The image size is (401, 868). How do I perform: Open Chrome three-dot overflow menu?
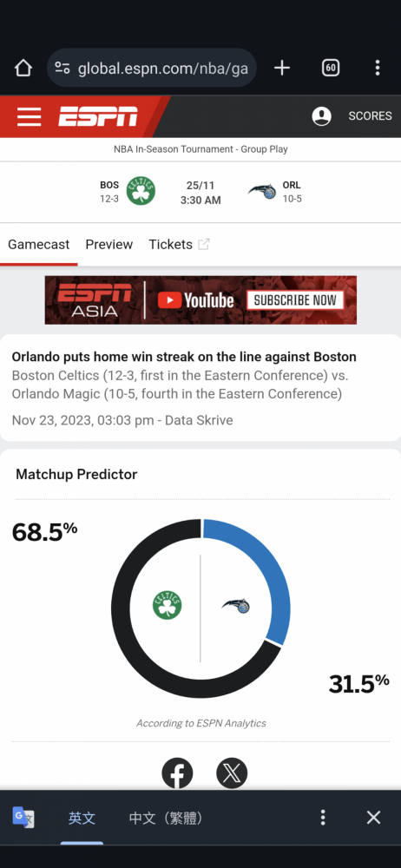(378, 68)
